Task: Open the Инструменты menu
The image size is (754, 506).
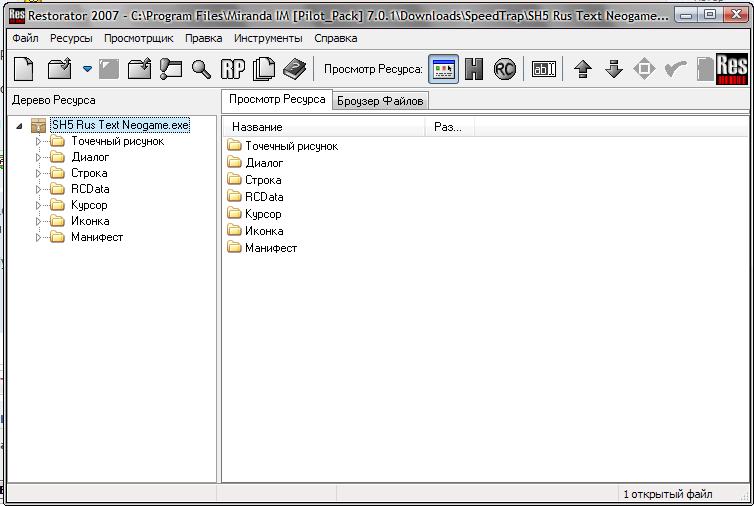Action: pos(268,38)
